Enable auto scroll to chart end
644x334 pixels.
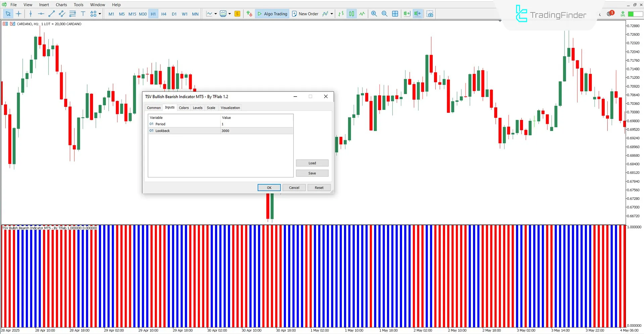[x=407, y=14]
